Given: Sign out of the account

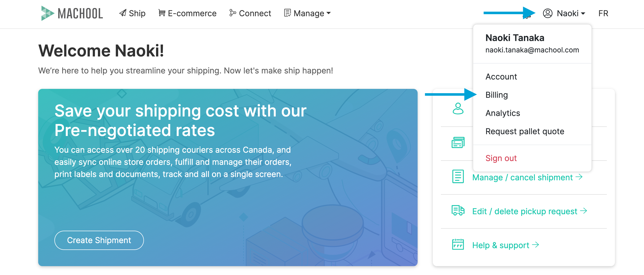Looking at the screenshot, I should pyautogui.click(x=501, y=158).
